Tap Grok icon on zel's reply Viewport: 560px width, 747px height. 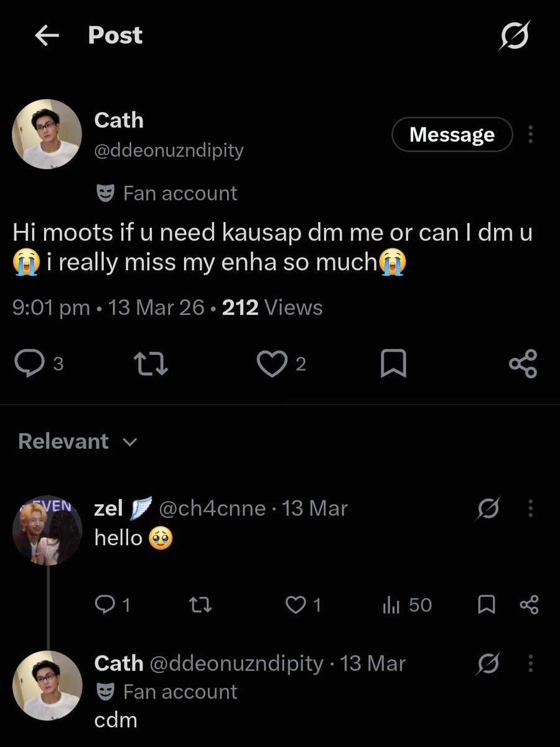click(488, 509)
